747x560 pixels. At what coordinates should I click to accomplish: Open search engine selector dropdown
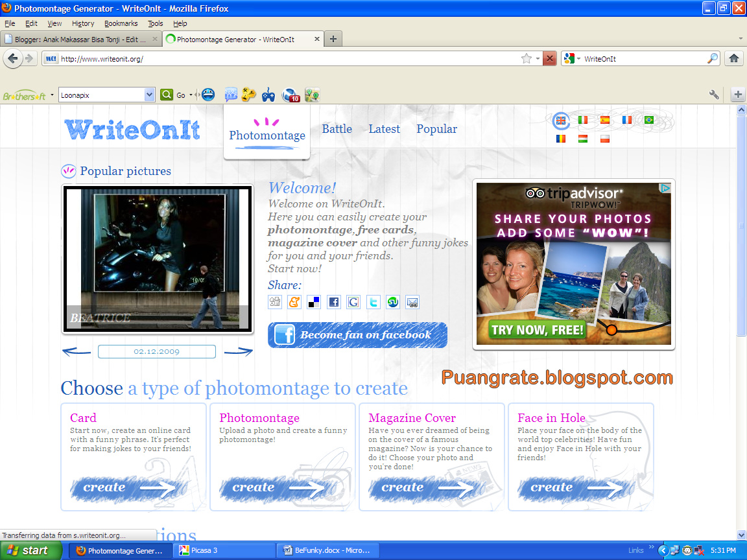579,59
